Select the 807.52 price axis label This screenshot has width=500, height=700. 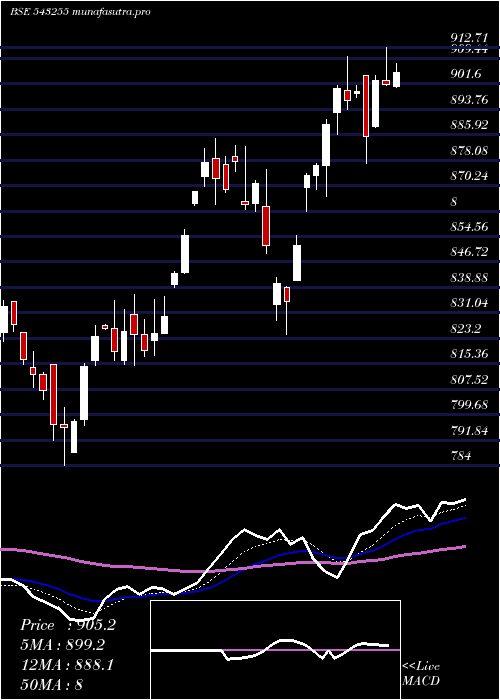469,380
